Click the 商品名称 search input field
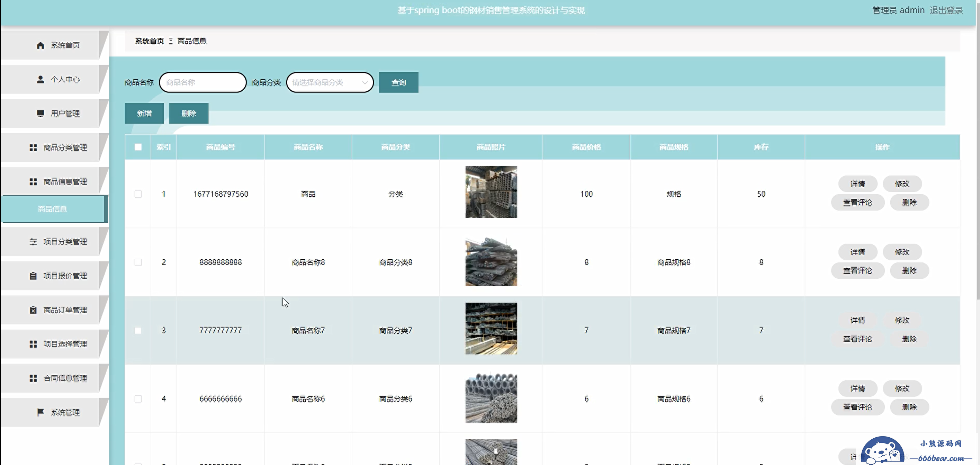 pyautogui.click(x=203, y=82)
